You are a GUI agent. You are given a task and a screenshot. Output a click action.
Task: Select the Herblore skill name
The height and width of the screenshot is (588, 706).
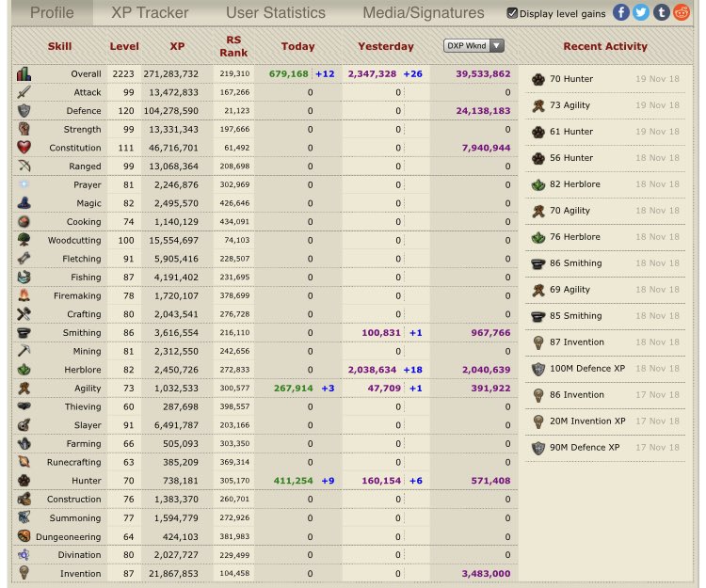83,370
